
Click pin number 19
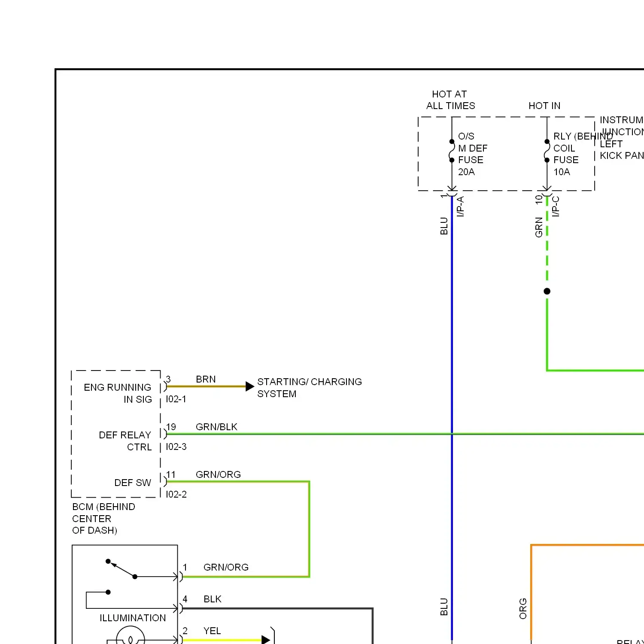(x=171, y=427)
